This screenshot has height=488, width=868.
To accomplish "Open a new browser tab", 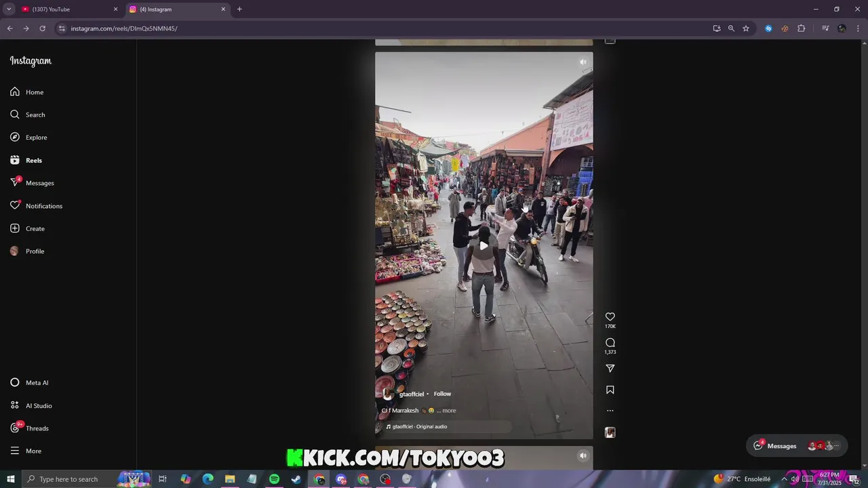I will coord(239,9).
